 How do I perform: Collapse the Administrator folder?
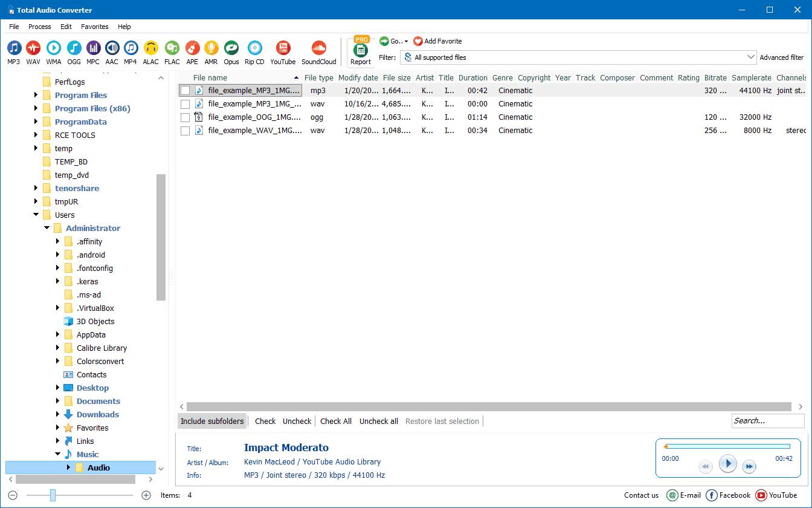(47, 228)
